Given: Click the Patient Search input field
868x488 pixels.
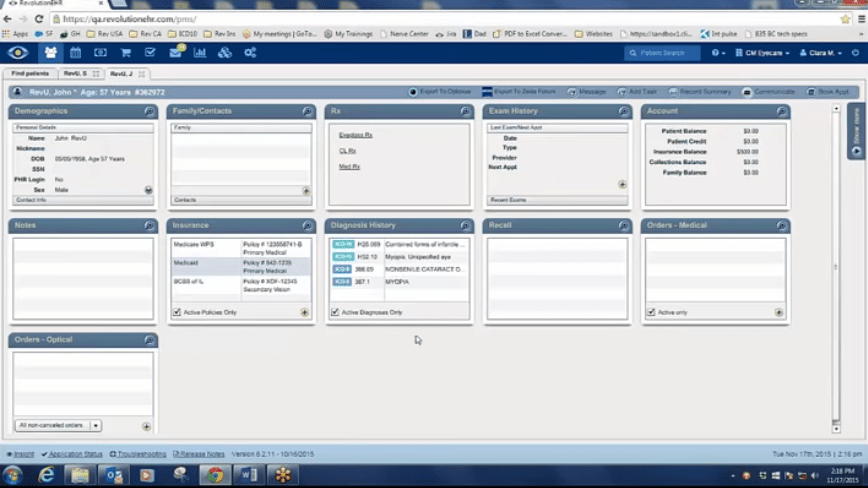Looking at the screenshot, I should (x=662, y=53).
